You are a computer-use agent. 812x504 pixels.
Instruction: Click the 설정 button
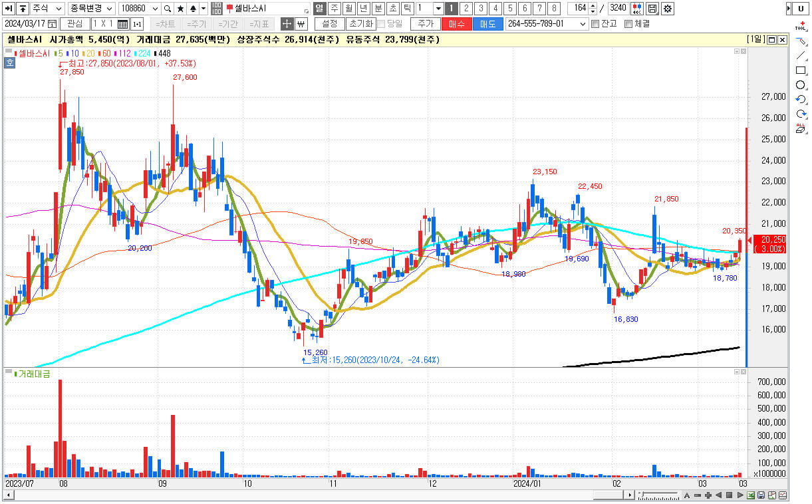click(x=329, y=24)
